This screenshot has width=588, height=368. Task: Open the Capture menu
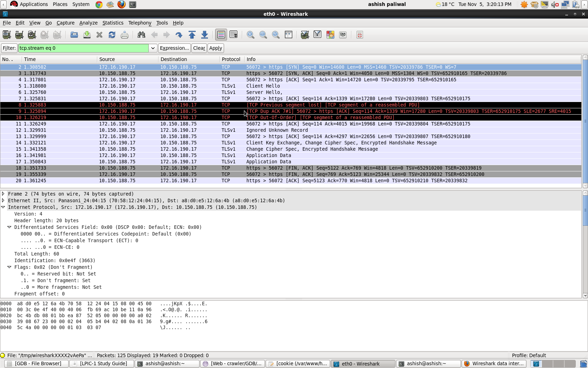click(x=65, y=23)
